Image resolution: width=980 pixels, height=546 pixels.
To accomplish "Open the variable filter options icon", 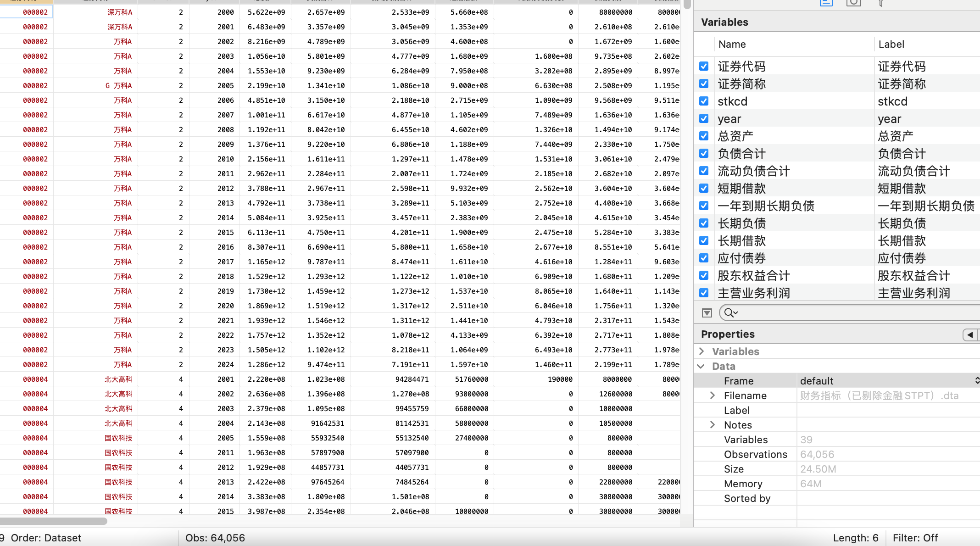I will (707, 313).
